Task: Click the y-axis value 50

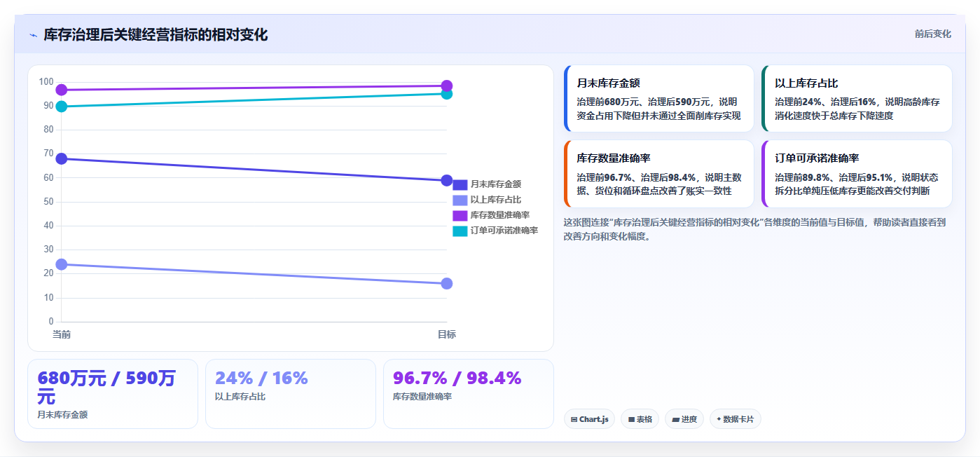Action: pos(48,202)
